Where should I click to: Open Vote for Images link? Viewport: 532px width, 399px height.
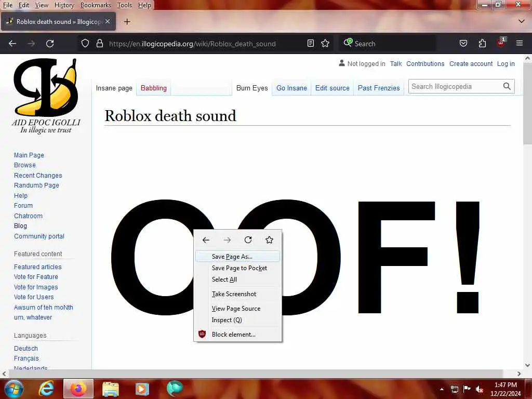[36, 287]
